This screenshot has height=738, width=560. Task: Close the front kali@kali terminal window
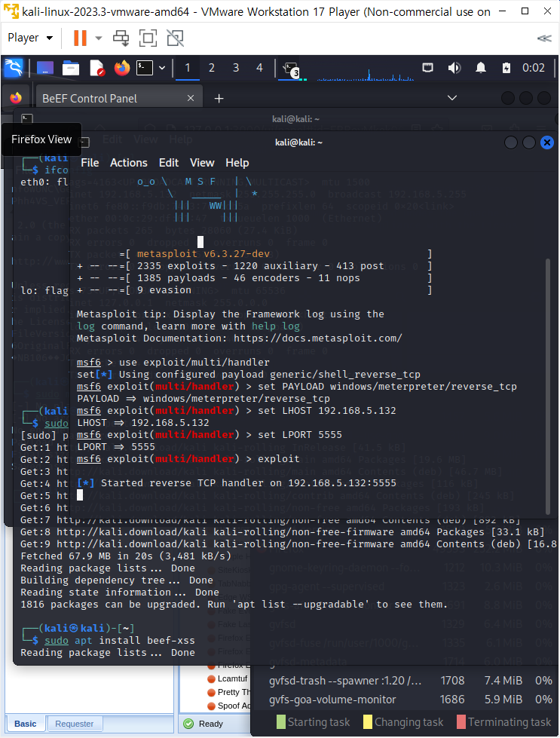[547, 142]
